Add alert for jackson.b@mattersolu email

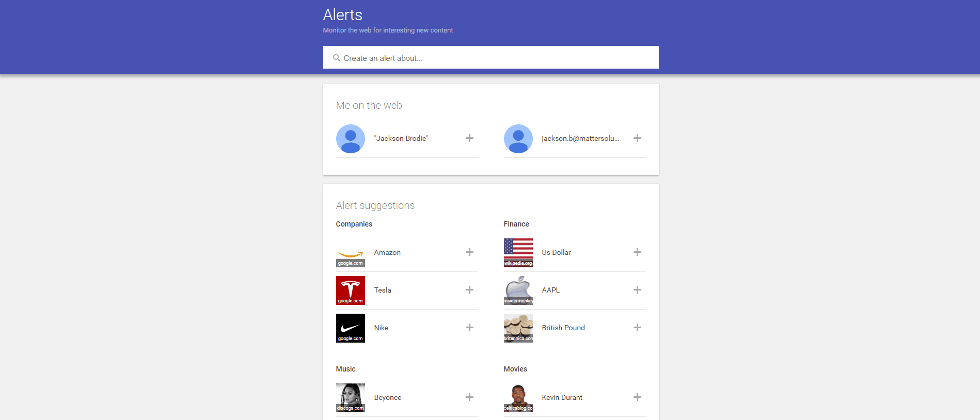click(637, 138)
